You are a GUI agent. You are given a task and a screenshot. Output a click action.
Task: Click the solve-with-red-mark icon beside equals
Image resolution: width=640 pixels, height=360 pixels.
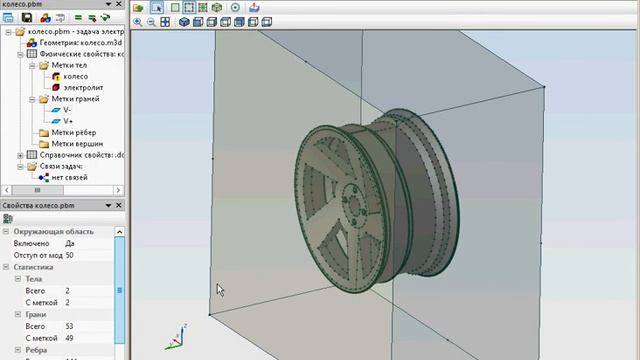[92, 18]
